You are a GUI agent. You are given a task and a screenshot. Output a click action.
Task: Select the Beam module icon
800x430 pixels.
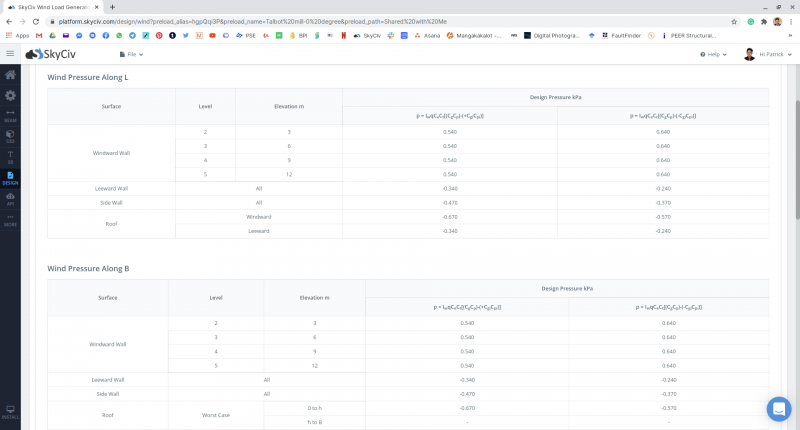(10, 115)
